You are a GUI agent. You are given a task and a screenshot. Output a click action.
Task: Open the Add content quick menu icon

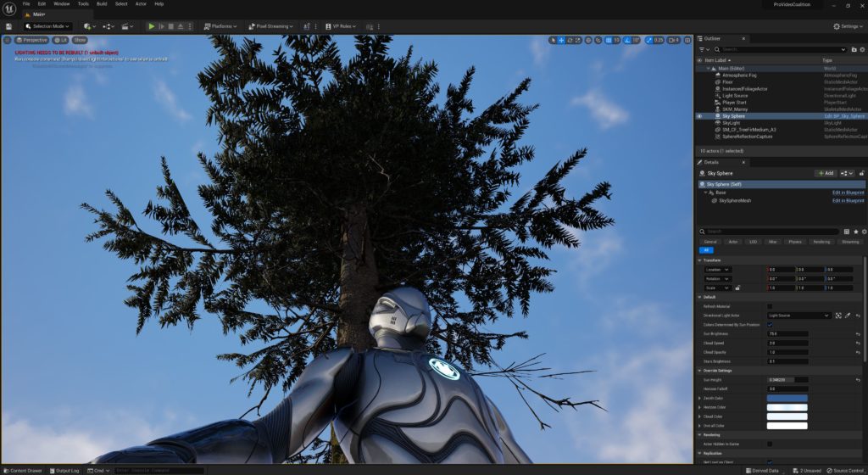point(89,26)
